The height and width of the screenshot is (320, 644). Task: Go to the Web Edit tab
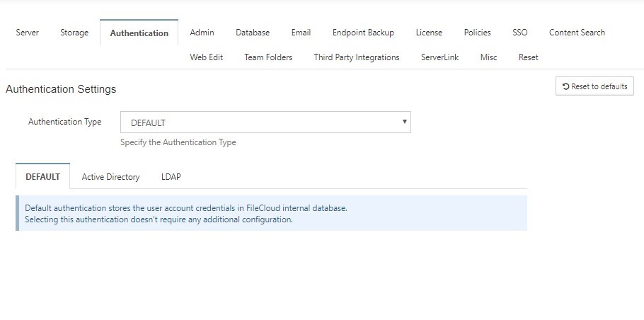click(206, 57)
